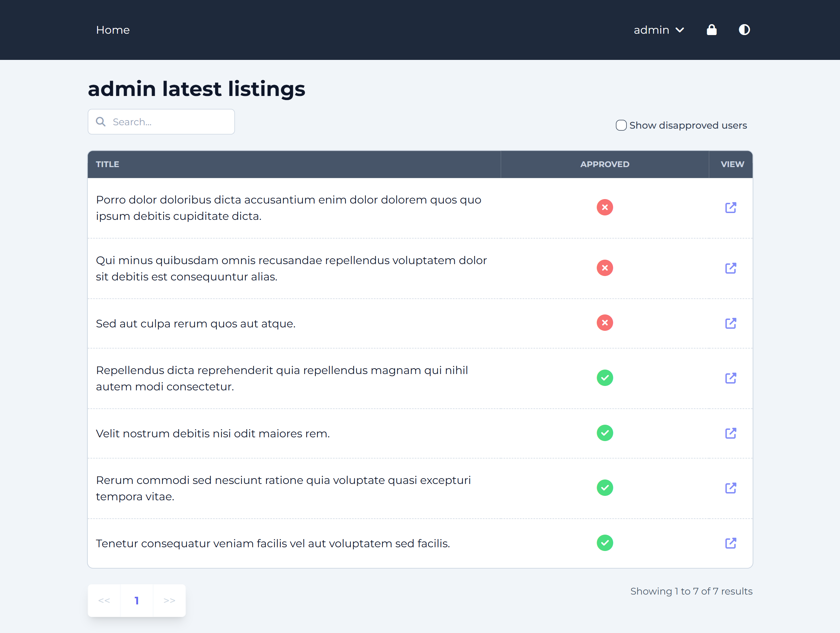This screenshot has height=633, width=840.
Task: Click the chevron next to admin
Action: (x=680, y=30)
